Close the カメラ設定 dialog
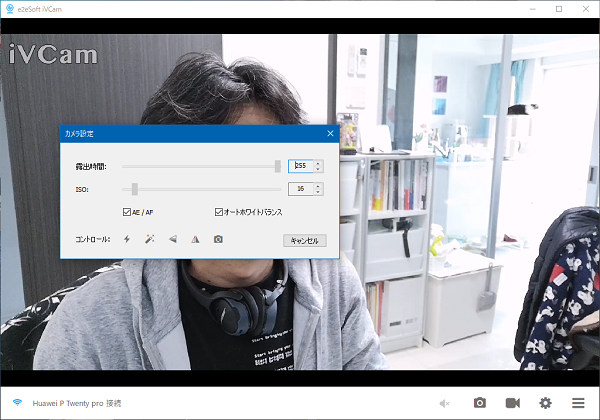This screenshot has width=600, height=420. coord(330,133)
